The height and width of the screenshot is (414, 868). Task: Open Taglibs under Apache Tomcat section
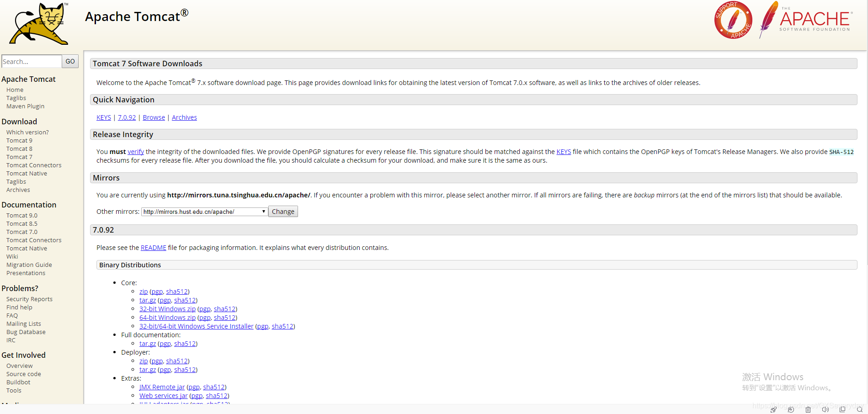pos(16,98)
